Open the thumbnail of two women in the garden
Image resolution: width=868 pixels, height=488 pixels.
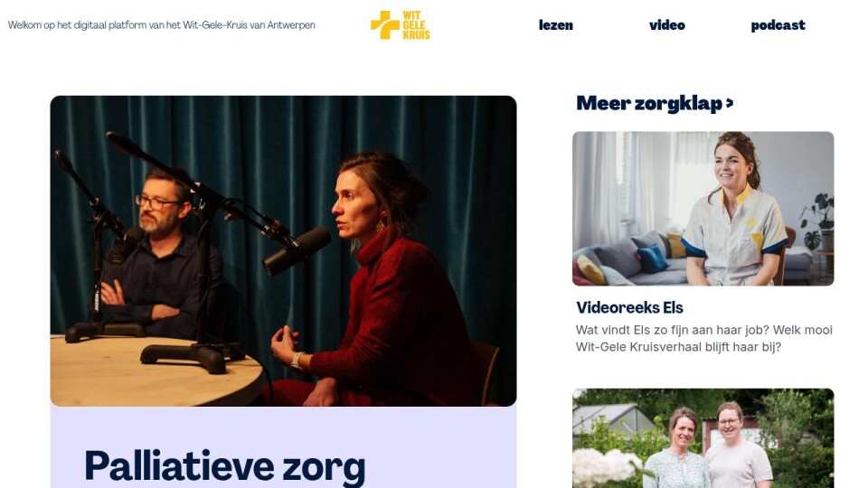coord(703,438)
